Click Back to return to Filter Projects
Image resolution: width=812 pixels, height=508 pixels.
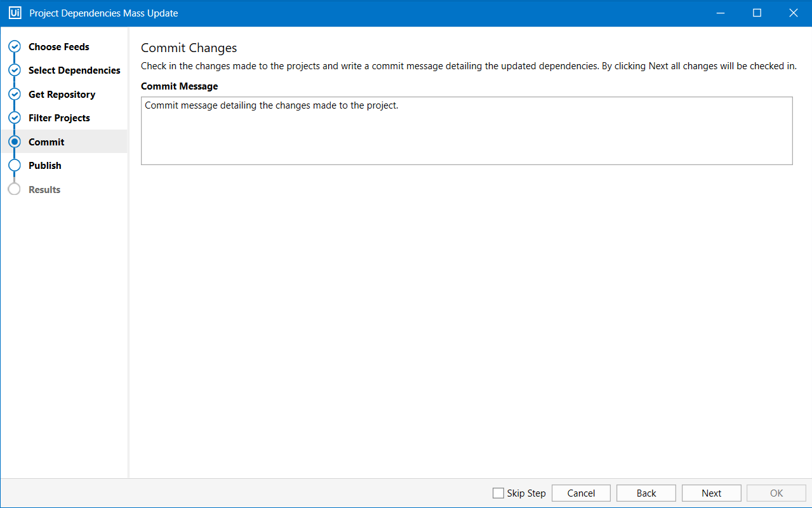(646, 493)
